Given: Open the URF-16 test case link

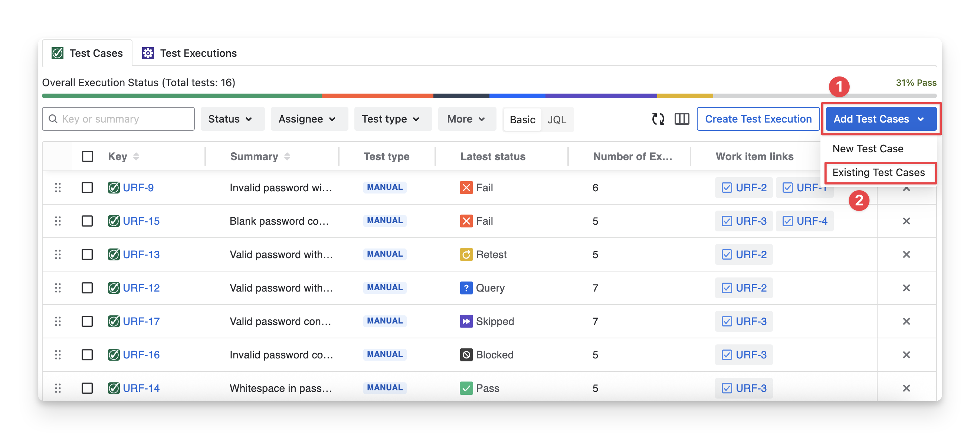Looking at the screenshot, I should tap(141, 355).
